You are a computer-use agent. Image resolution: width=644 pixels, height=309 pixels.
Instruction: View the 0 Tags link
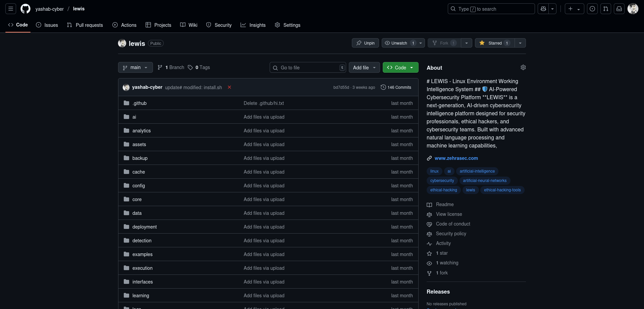pos(199,67)
